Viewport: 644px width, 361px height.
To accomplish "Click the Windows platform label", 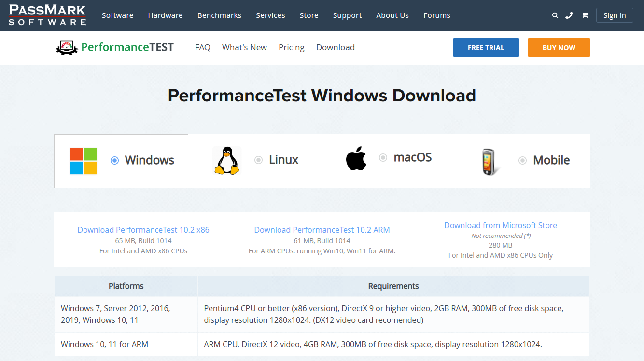I will 150,160.
